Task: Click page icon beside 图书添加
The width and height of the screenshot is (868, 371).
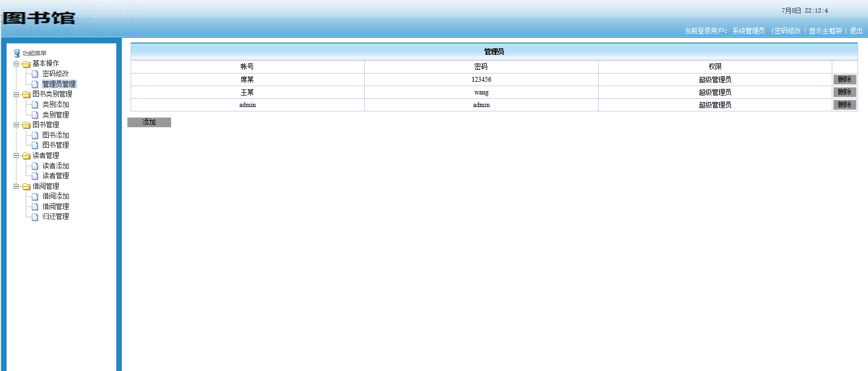Action: (x=35, y=135)
